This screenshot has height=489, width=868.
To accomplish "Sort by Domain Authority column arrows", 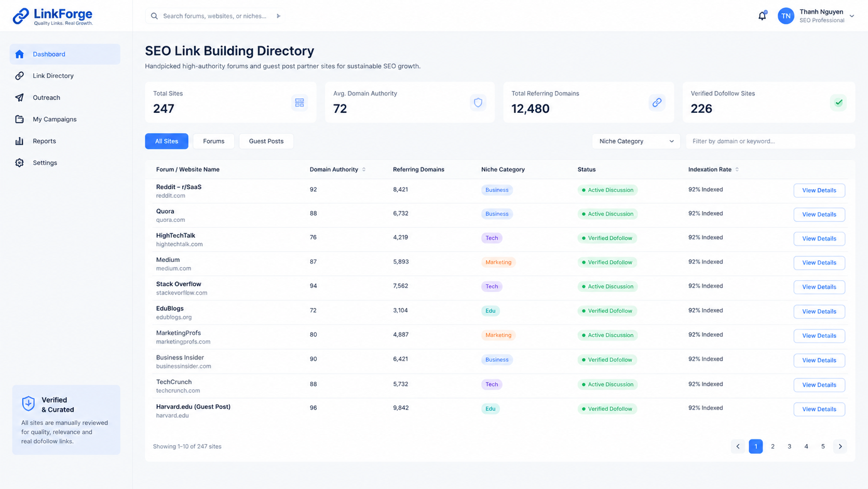I will point(364,169).
